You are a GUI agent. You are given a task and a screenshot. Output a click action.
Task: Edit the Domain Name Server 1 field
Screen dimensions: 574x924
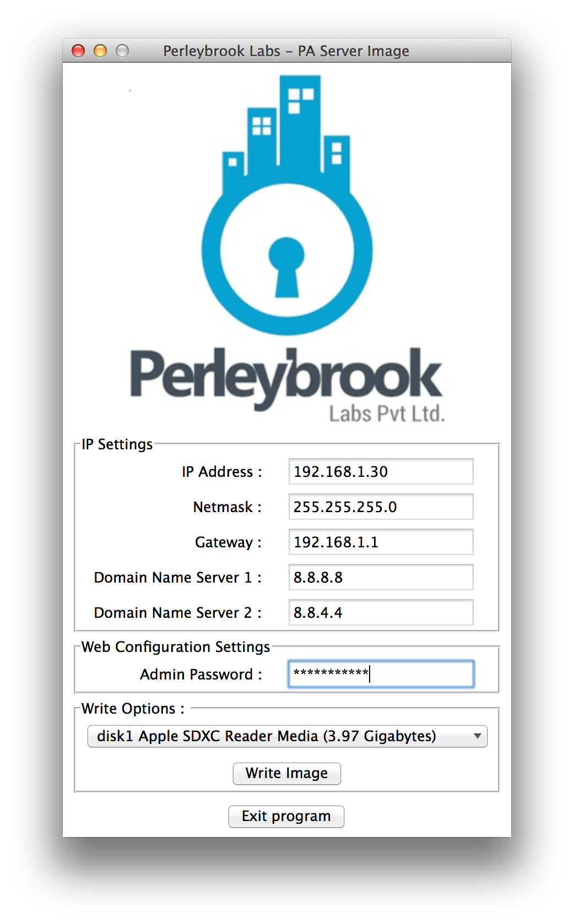coord(381,578)
